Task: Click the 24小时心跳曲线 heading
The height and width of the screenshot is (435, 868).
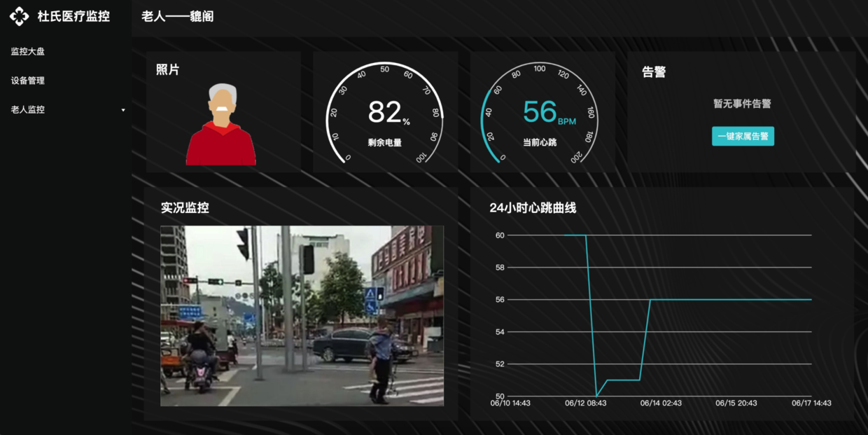Action: tap(533, 207)
